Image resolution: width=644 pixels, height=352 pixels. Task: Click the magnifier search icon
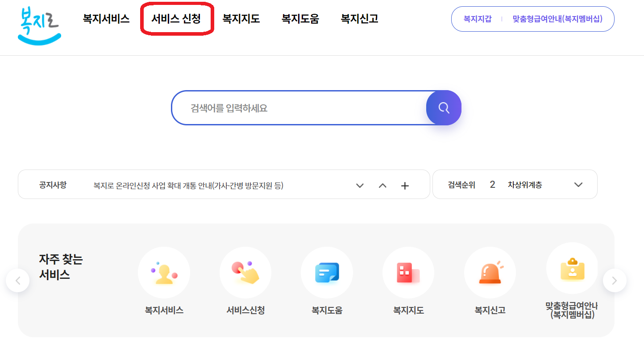click(x=443, y=108)
